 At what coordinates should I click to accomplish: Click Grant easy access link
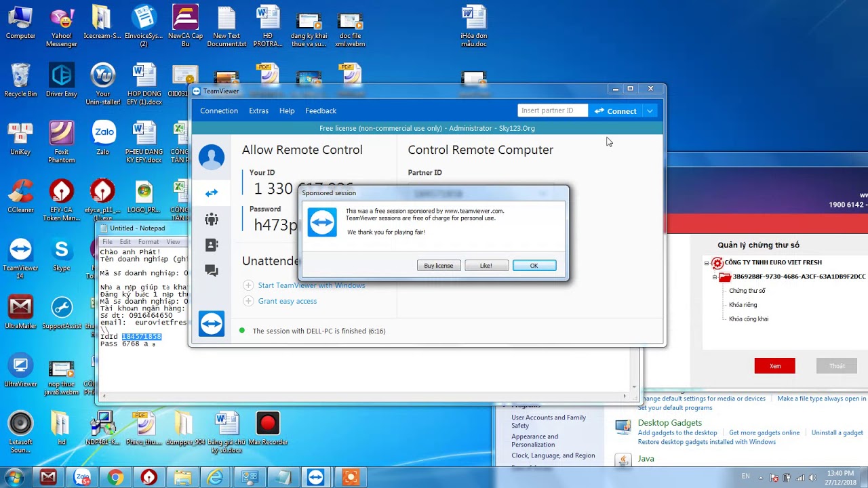[x=288, y=301]
